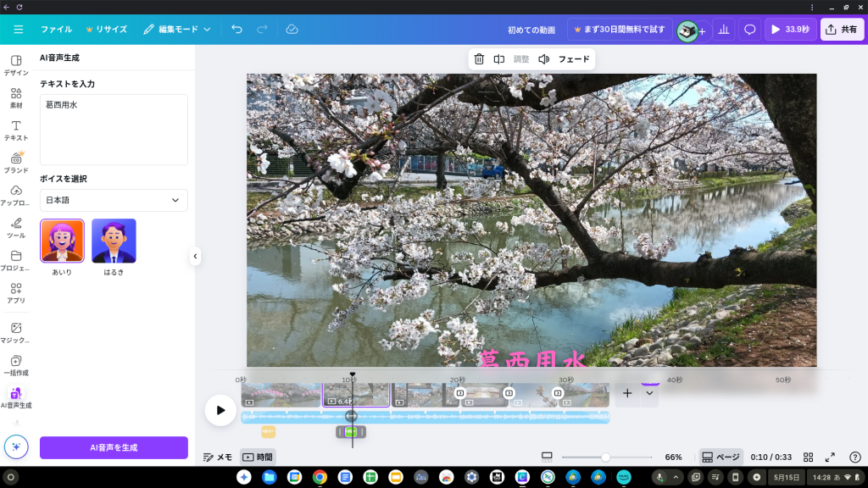This screenshot has height=488, width=868.
Task: Toggle the 時間 timeline view button
Action: pos(258,457)
